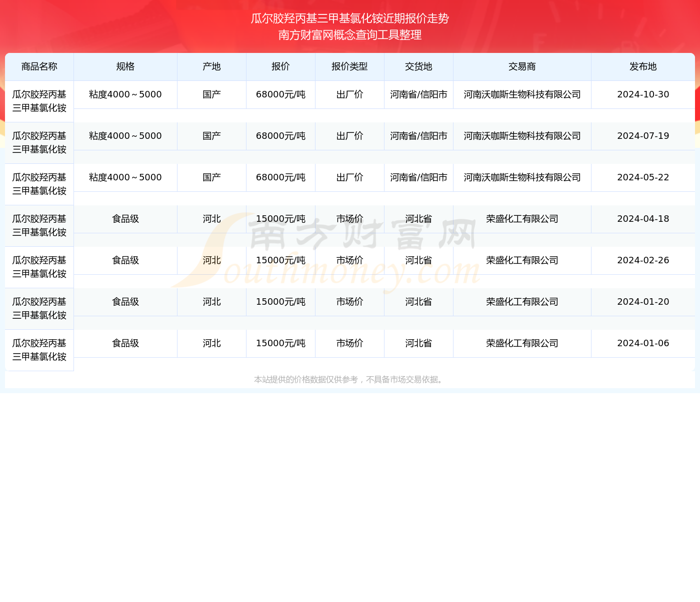Click the disclaimer text 本站提供的价格数据仅供参考

(x=306, y=380)
